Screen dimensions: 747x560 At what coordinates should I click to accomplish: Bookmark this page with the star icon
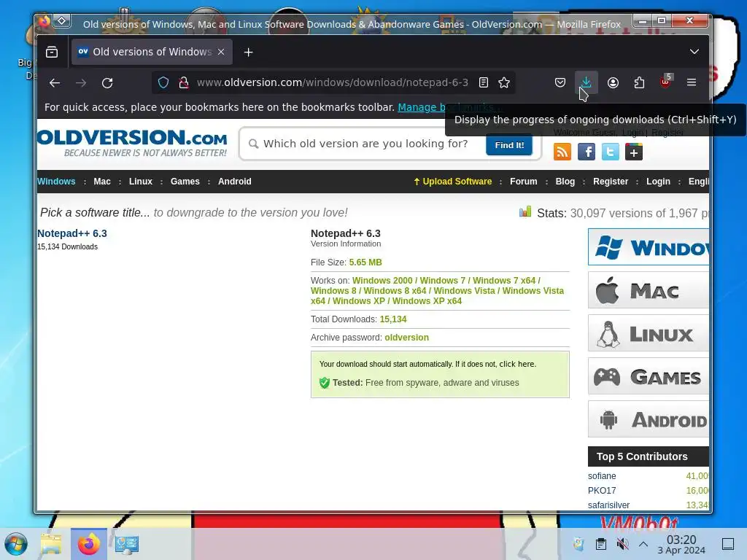click(504, 83)
